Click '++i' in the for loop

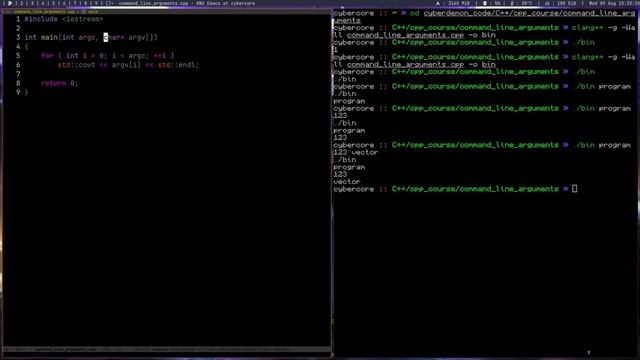click(160, 56)
